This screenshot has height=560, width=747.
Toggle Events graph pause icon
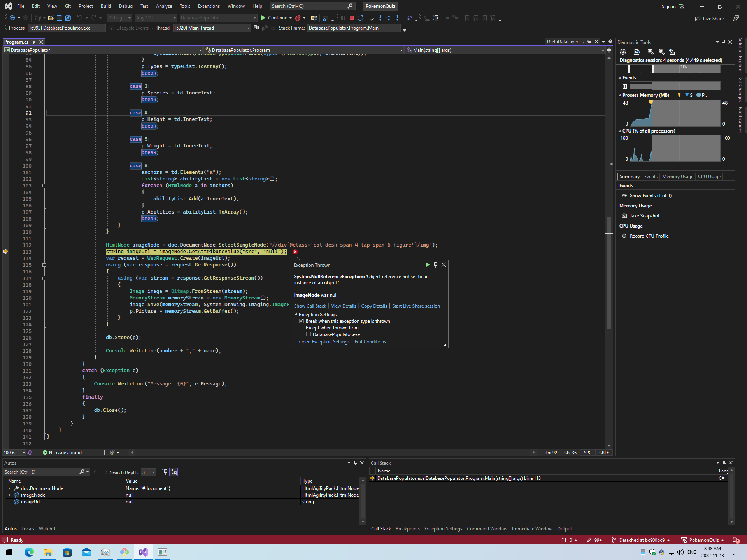coord(625,86)
